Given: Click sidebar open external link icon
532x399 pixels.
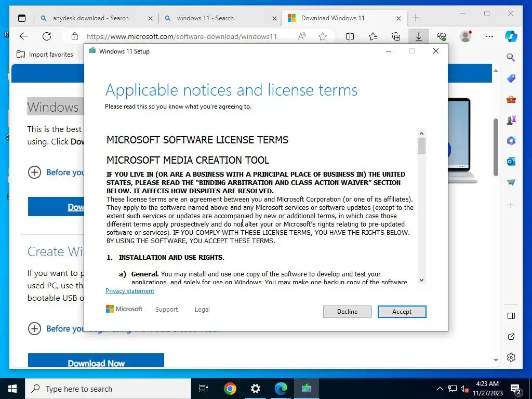Looking at the screenshot, I should coord(511,337).
